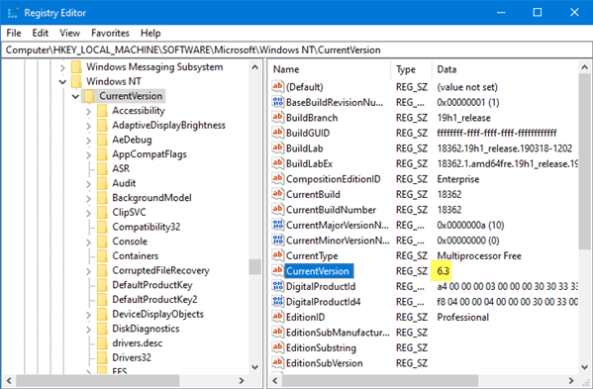
Task: Click the string icon beside the CurrentVersion value
Action: 278,271
